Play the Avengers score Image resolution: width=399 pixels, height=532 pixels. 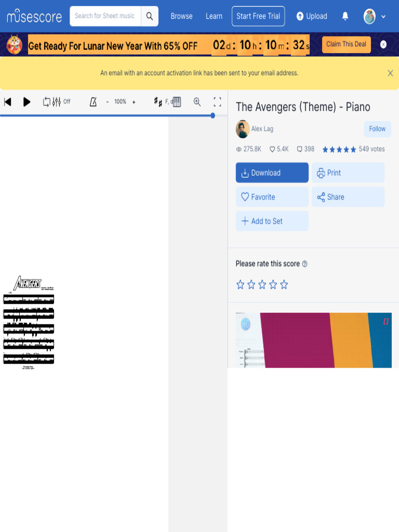[26, 102]
